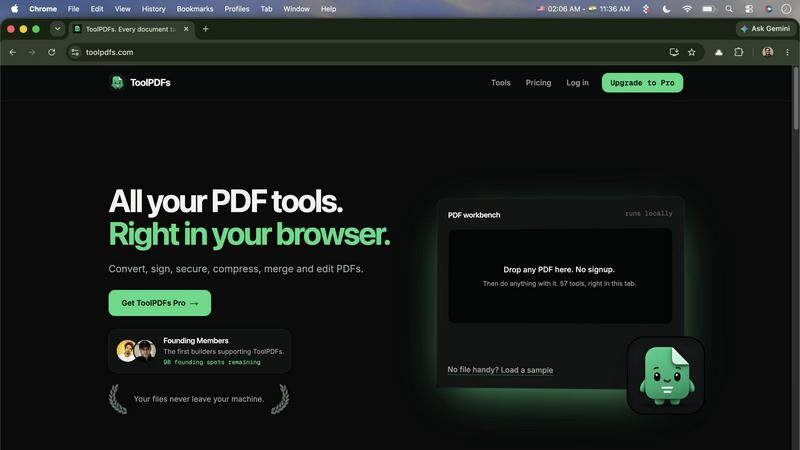Open the Extensions puzzle icon
Image resolution: width=800 pixels, height=450 pixels.
click(738, 52)
